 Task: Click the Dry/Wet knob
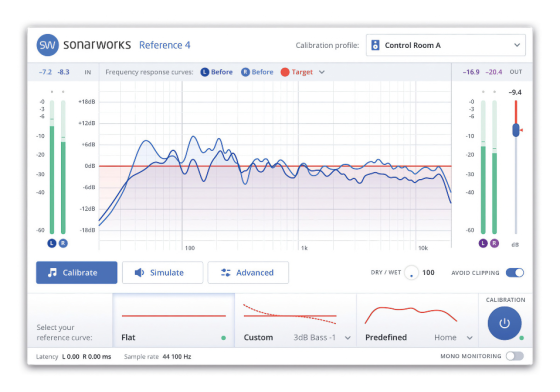pyautogui.click(x=411, y=273)
